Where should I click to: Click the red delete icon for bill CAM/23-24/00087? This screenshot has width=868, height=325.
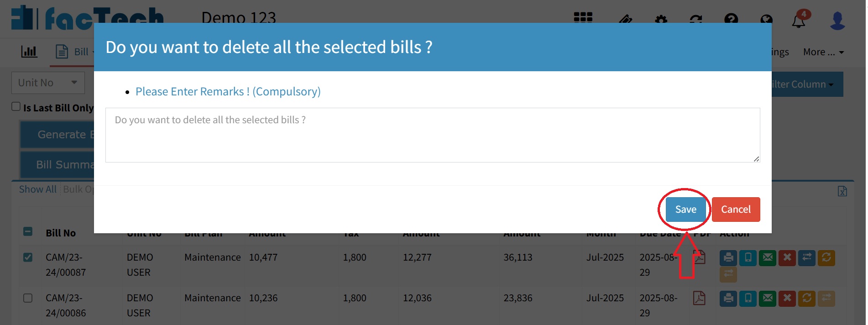pos(787,258)
